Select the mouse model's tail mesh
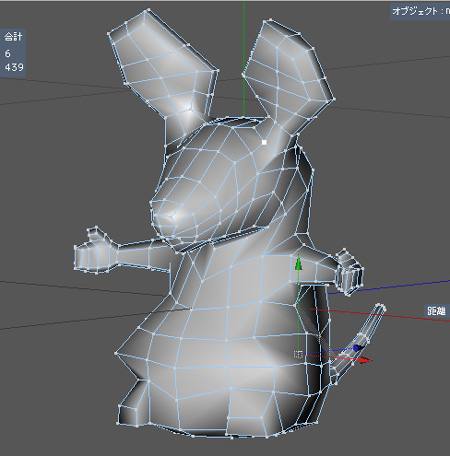Screen dimensions: 450x456 click(358, 343)
